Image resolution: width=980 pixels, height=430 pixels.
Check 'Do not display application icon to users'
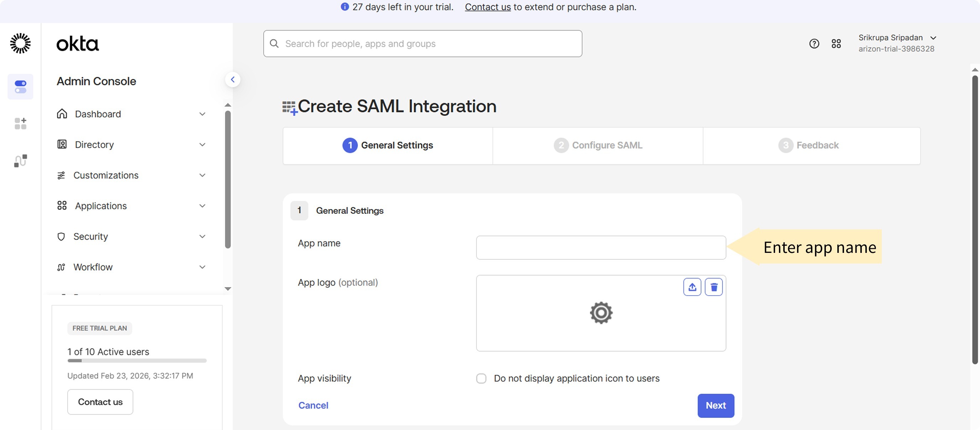[481, 378]
